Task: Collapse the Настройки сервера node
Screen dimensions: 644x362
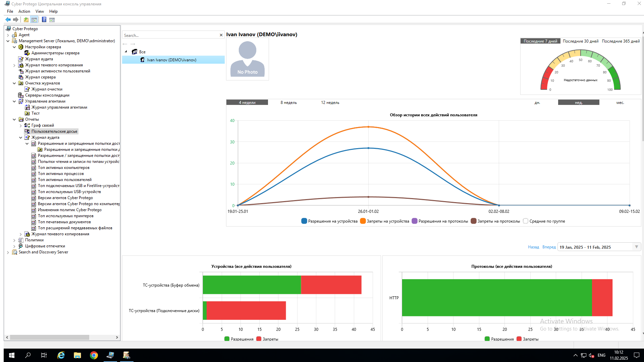Action: 14,47
